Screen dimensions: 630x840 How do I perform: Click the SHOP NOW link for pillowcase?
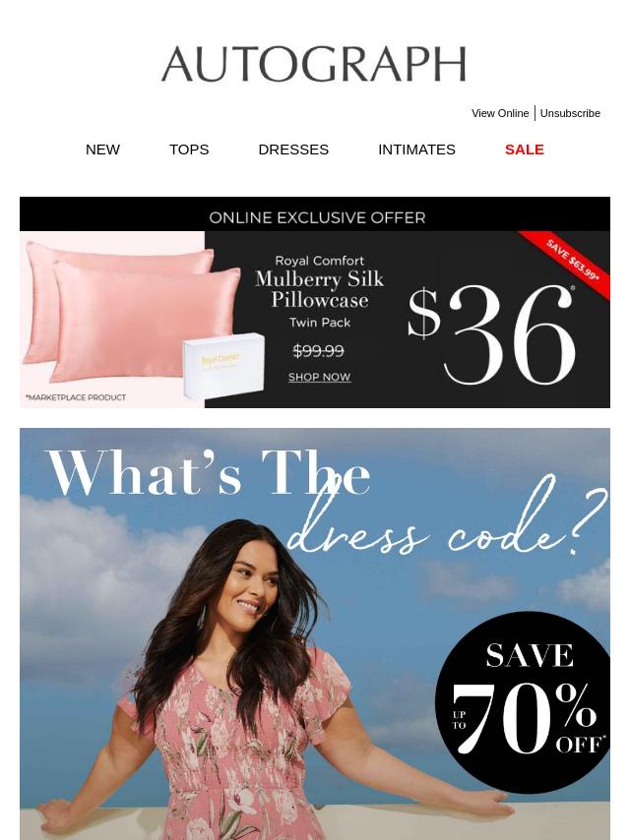[320, 377]
